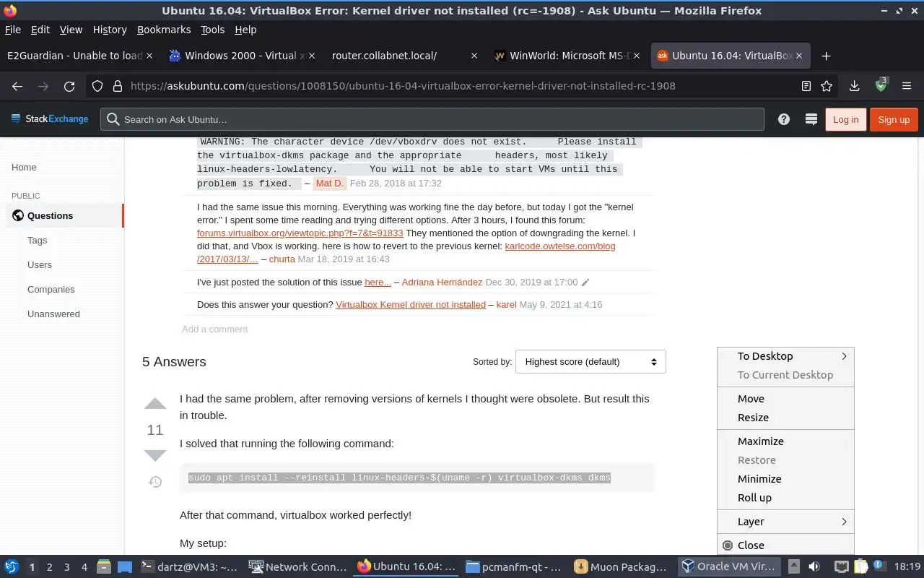Close the Windows 2000 tab

[311, 56]
